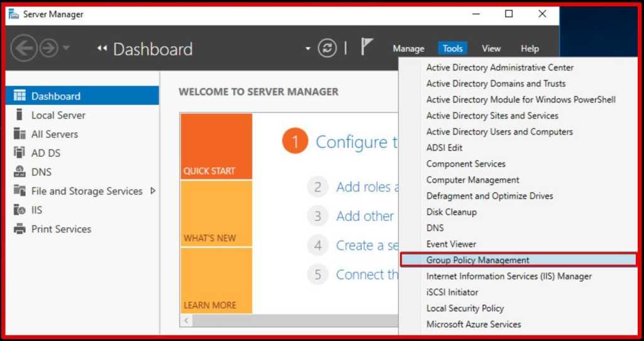644x341 pixels.
Task: Select the Print Services printer icon
Action: (x=19, y=229)
